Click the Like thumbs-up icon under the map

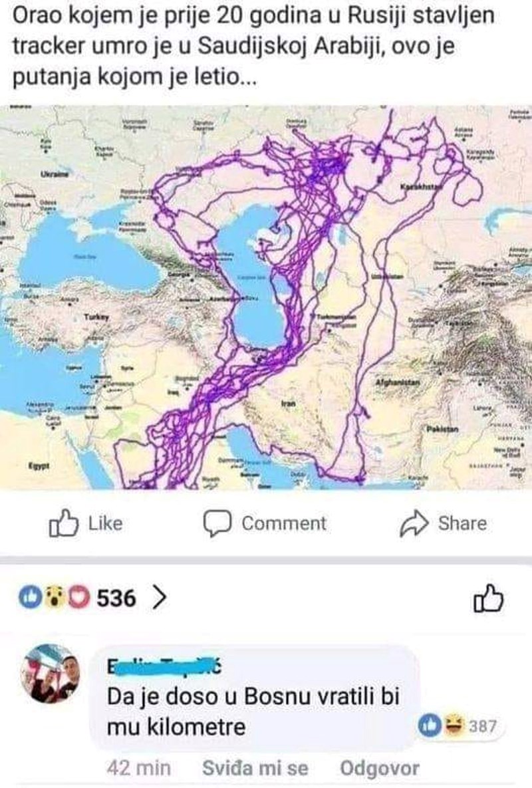point(64,523)
